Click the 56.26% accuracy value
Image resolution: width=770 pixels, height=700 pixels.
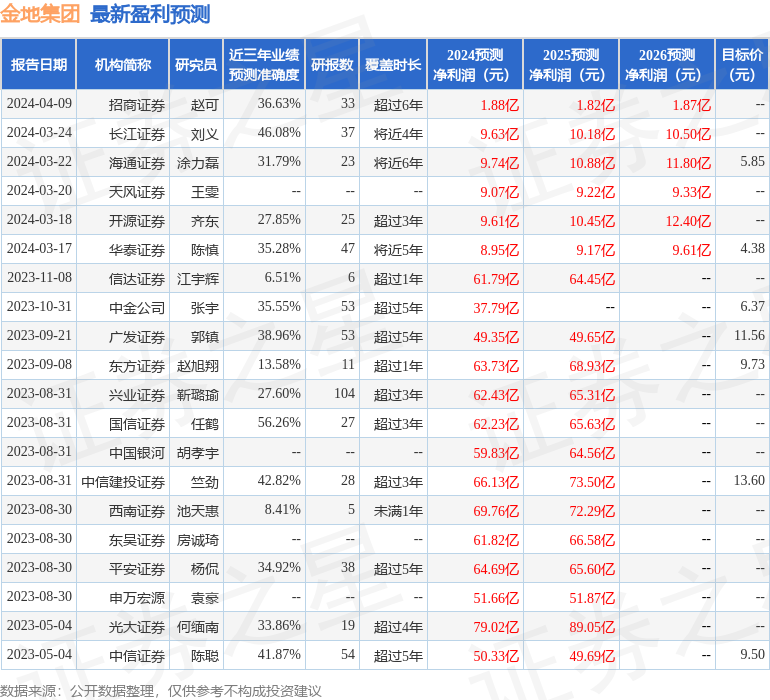[279, 422]
